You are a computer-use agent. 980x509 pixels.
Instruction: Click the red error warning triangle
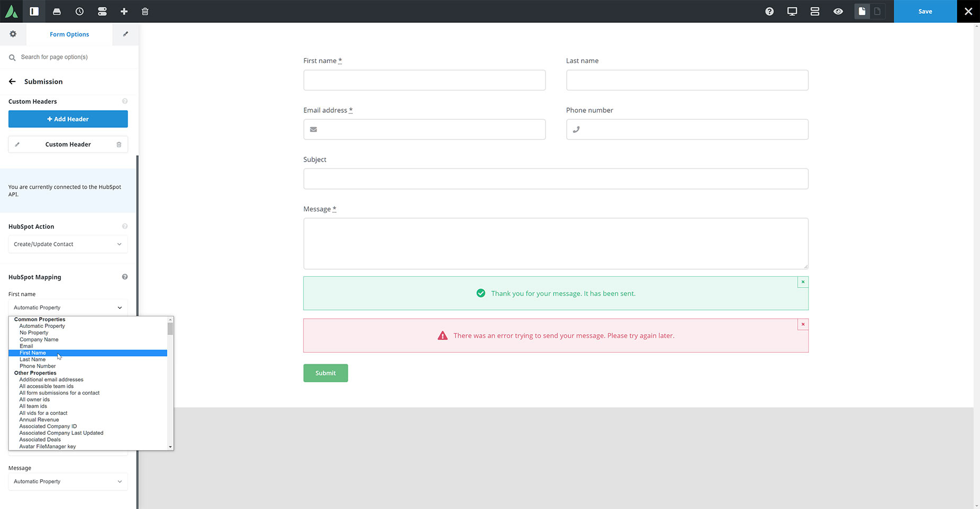coord(442,336)
